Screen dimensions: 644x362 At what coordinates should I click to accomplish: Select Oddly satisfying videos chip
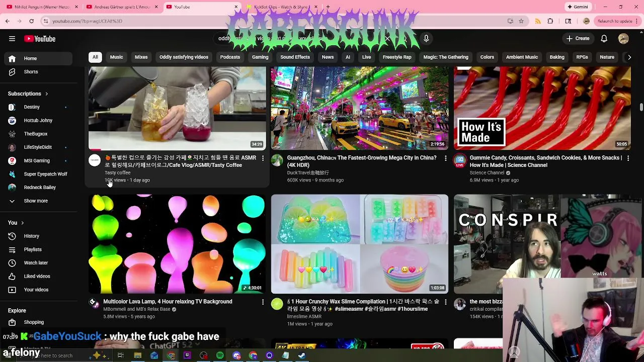click(184, 57)
